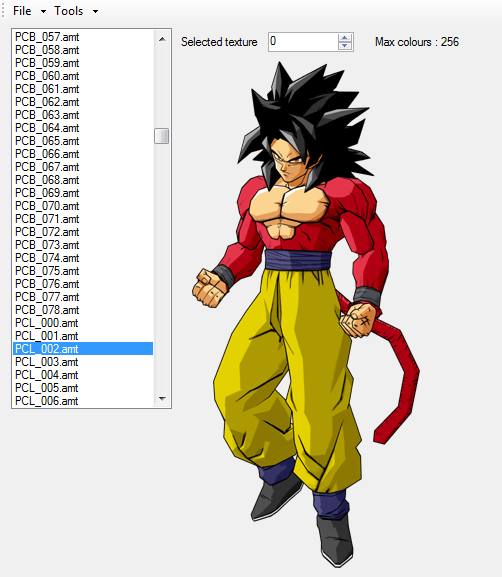Expand the Tools menu dropdown arrow
502x577 pixels.
click(95, 11)
